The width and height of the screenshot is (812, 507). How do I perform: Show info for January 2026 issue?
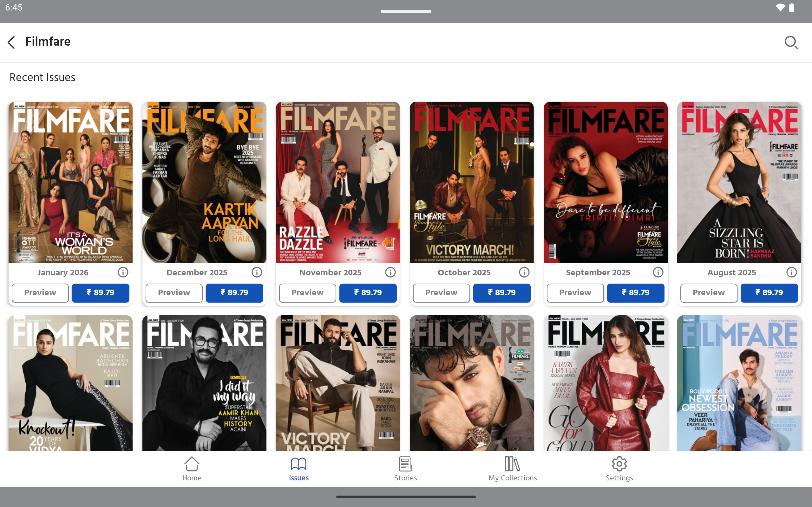coord(123,272)
